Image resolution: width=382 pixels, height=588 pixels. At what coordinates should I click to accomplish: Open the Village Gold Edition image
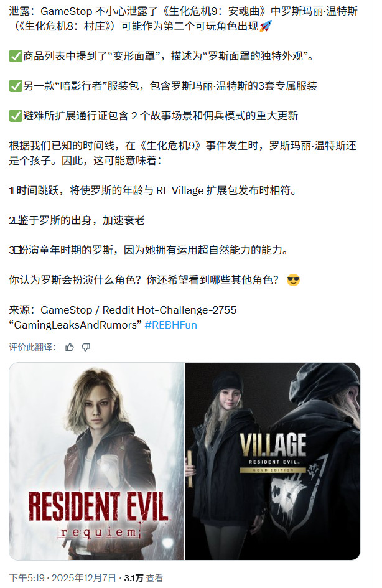click(273, 461)
